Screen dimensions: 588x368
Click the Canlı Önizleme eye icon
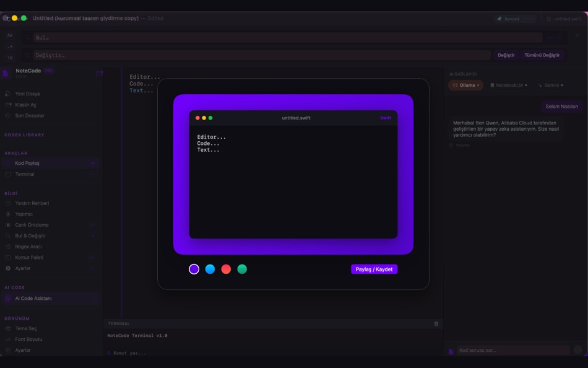(8, 225)
